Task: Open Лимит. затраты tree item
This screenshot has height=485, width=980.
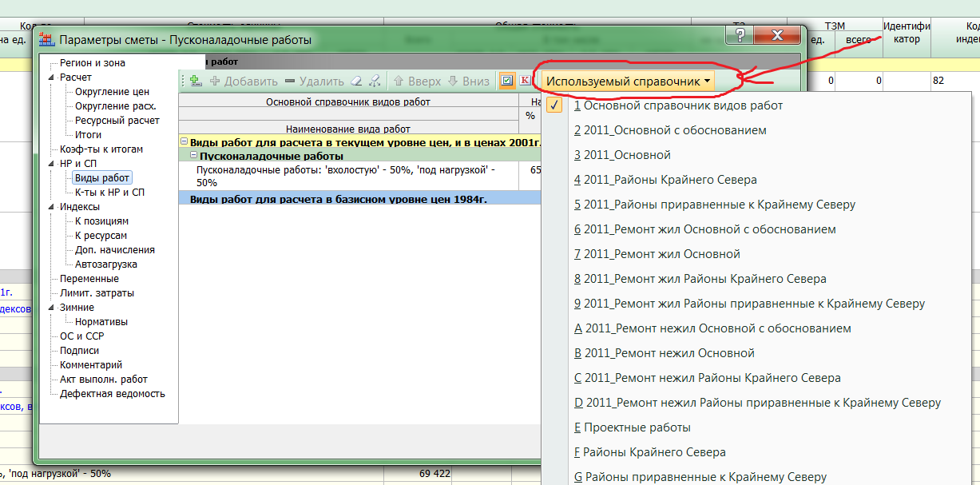Action: (97, 293)
